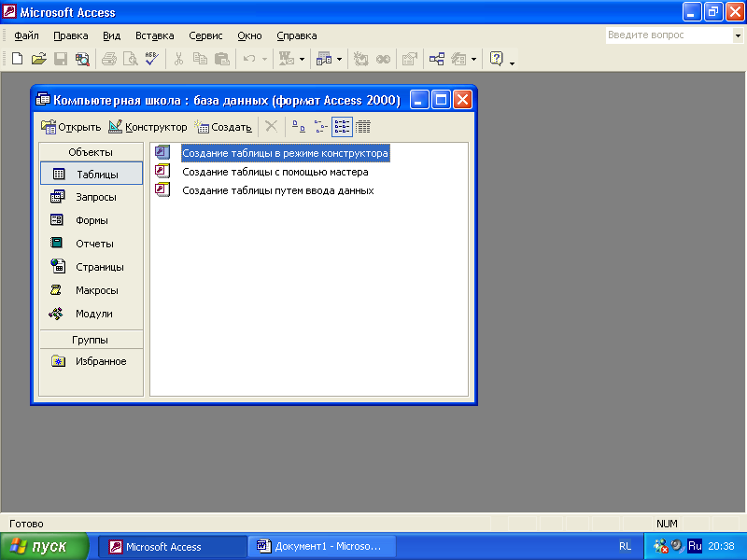The height and width of the screenshot is (560, 747).
Task: Click the File search icon
Action: pos(82,59)
